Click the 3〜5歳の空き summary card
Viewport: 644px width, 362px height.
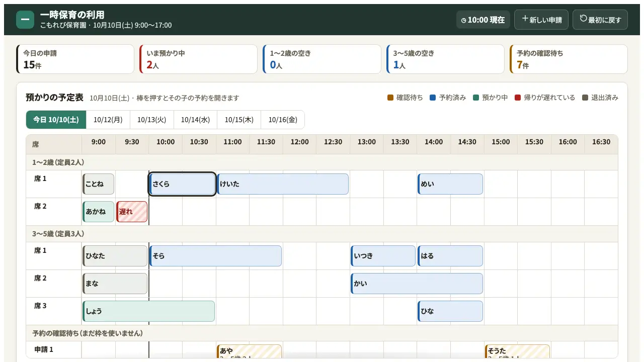pyautogui.click(x=445, y=59)
